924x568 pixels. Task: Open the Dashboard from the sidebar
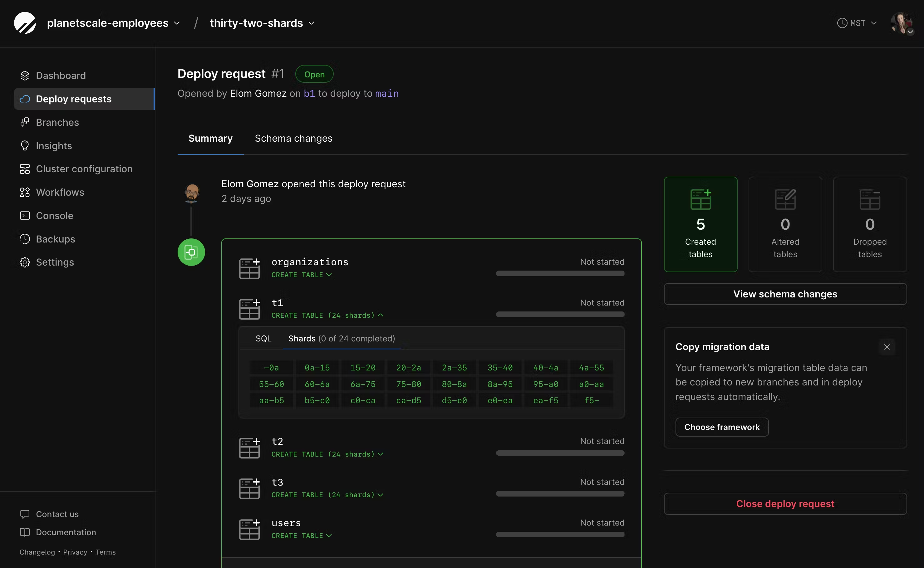pos(61,76)
